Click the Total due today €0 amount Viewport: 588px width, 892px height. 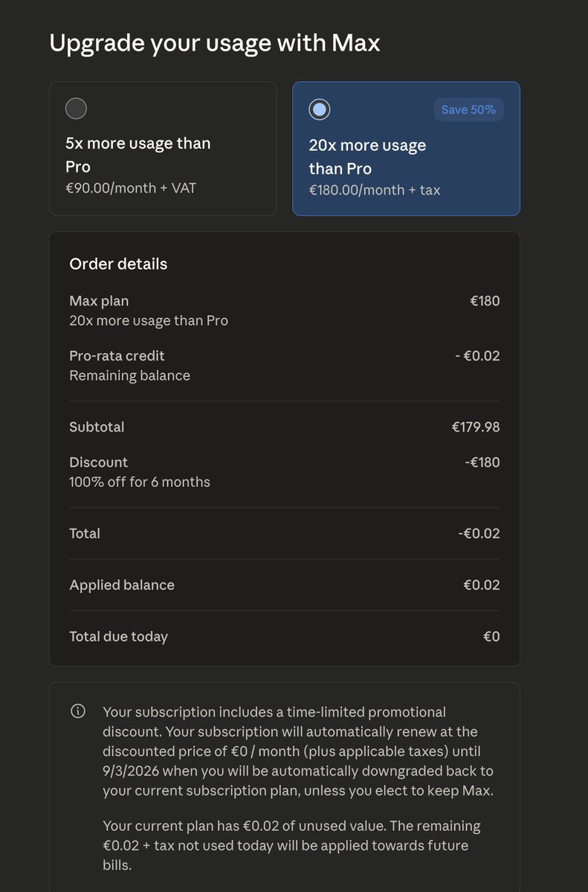pyautogui.click(x=491, y=636)
